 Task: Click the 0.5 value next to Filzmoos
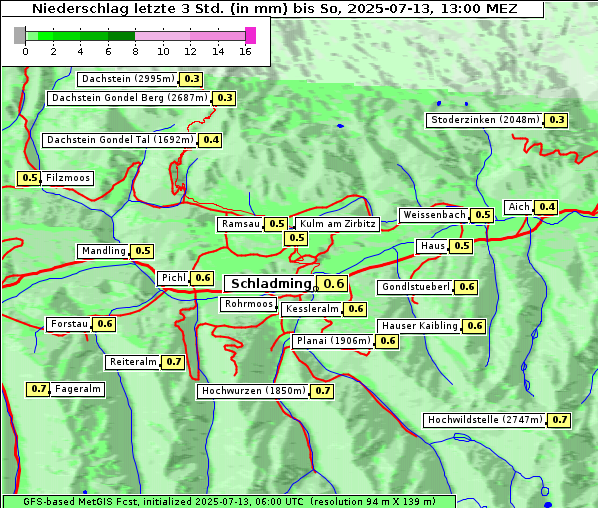(29, 178)
